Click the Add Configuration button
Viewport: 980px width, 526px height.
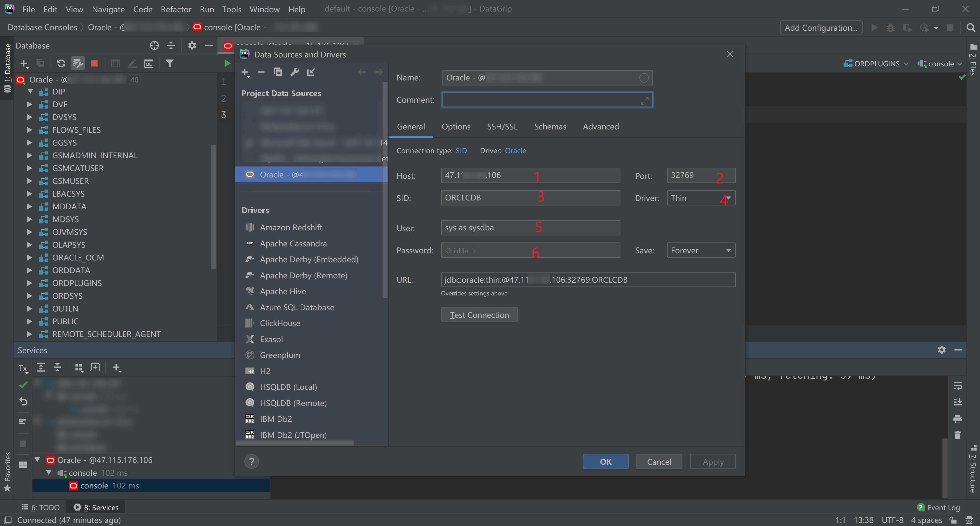(821, 27)
